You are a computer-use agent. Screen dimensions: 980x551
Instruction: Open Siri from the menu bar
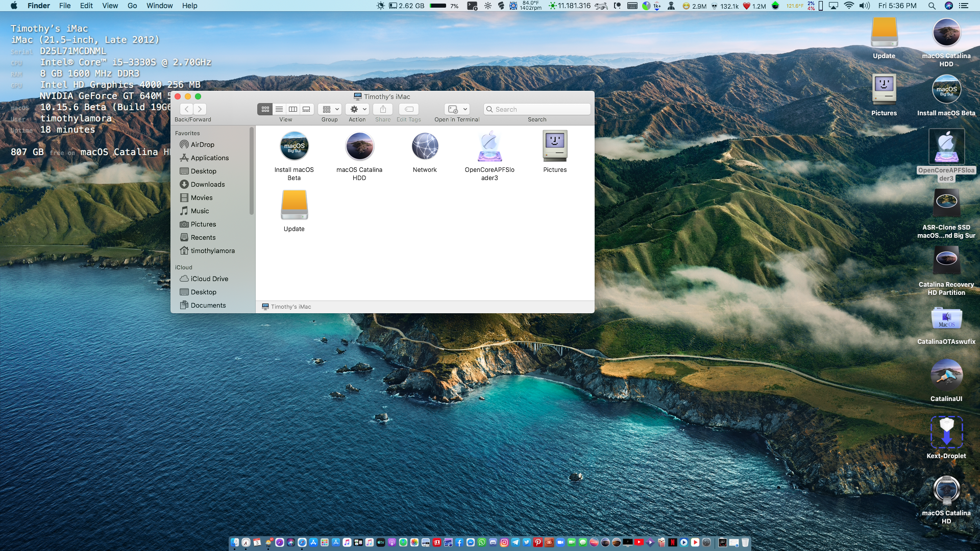[948, 6]
